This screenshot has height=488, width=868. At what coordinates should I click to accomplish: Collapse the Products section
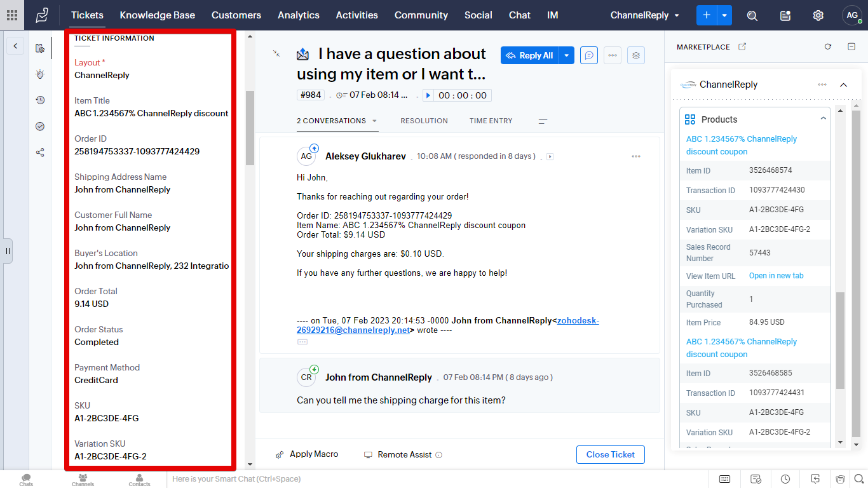coord(823,119)
